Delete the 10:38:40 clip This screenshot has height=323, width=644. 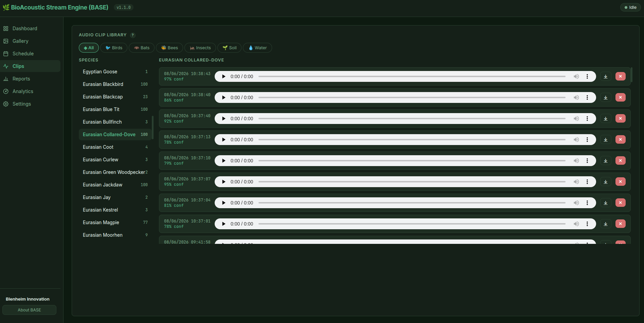[621, 97]
